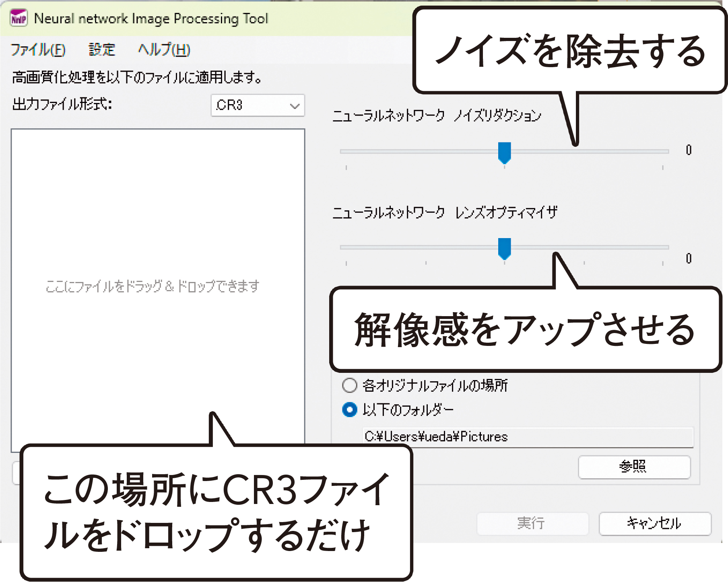Select 各オリジナルファイルの場所 radio button
This screenshot has height=582, width=728.
[x=349, y=385]
